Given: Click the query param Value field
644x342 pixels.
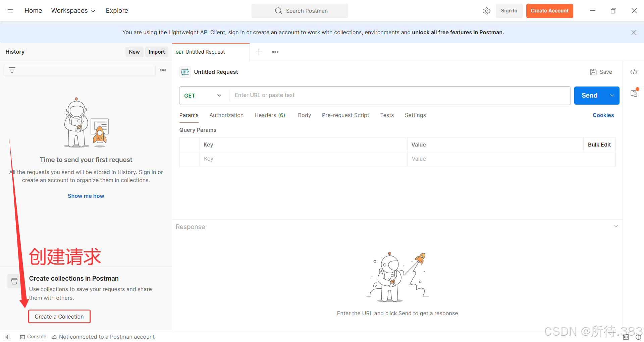Looking at the screenshot, I should coord(511,159).
